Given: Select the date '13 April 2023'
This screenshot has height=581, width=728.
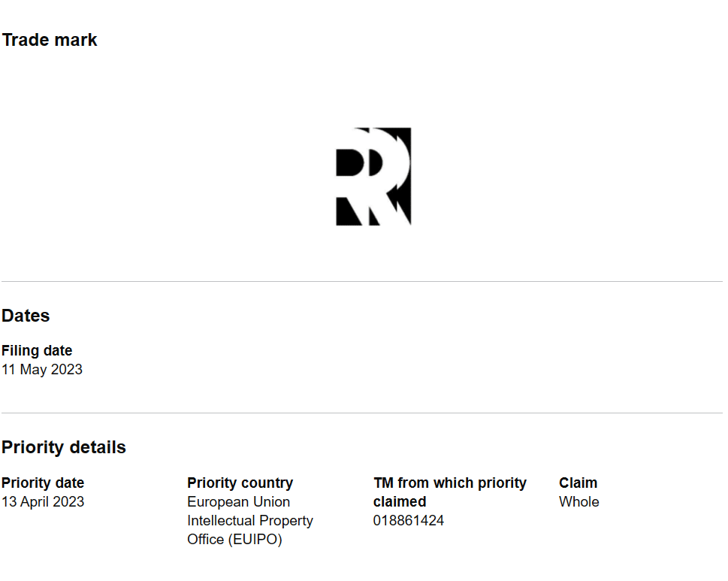Looking at the screenshot, I should pos(43,502).
